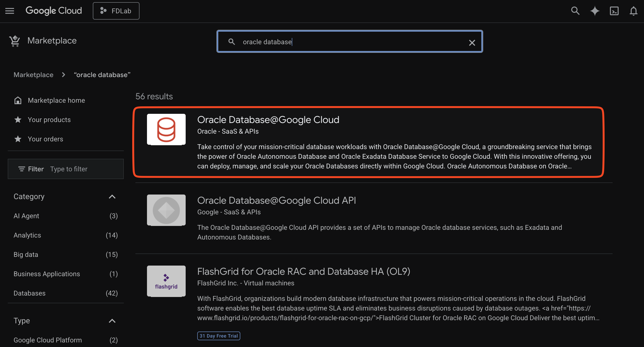Click the top bar search magnifier icon
644x347 pixels.
tap(575, 11)
